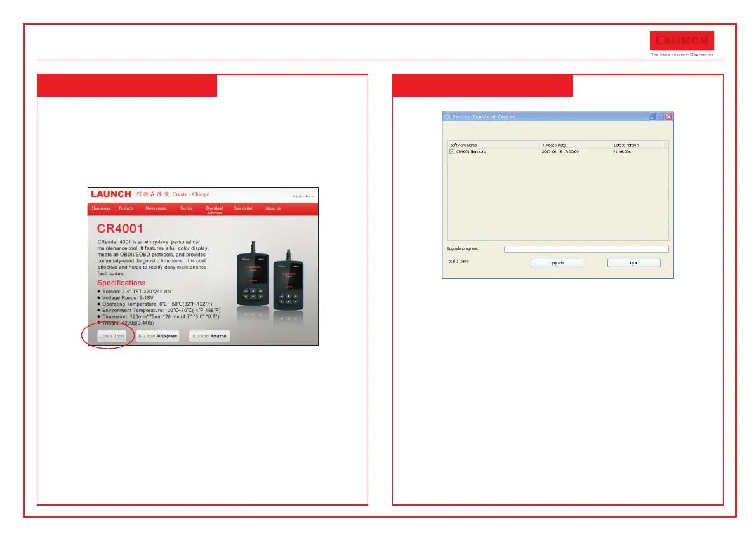
Task: Minimize the CR Series Download Center window
Action: (652, 117)
